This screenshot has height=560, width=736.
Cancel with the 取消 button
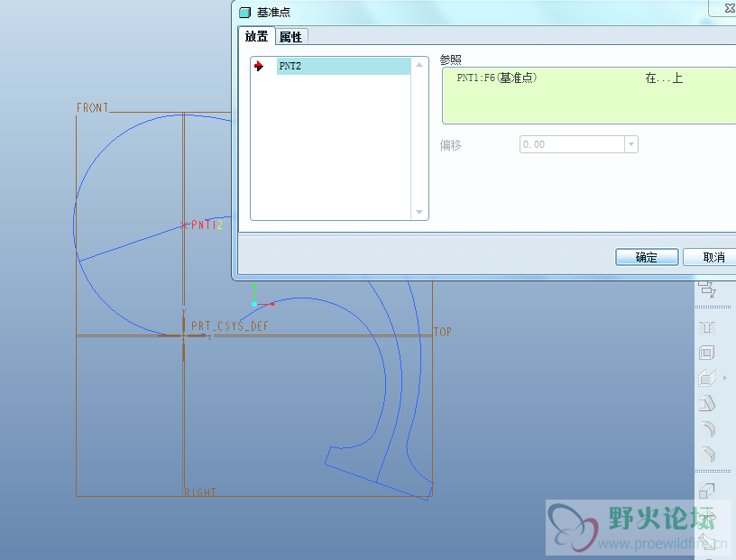click(x=710, y=257)
